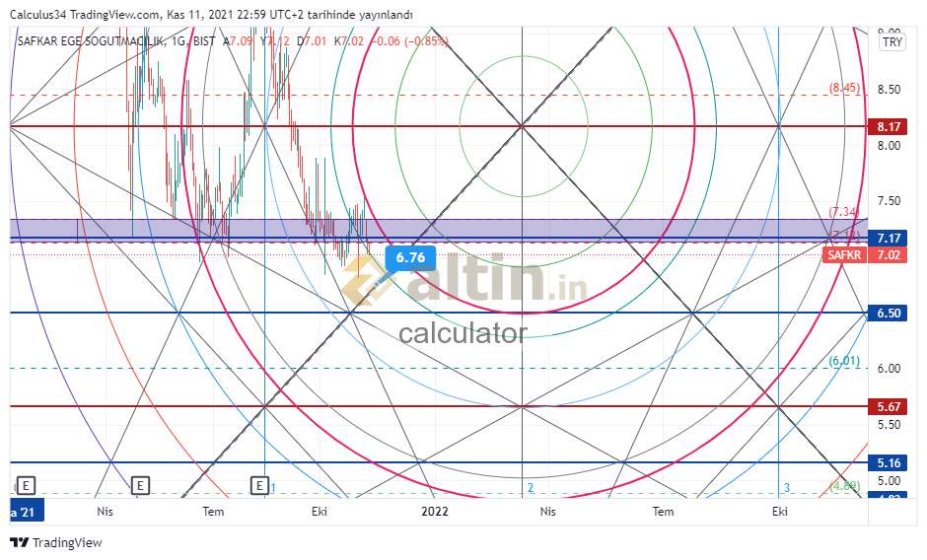Screen dimensions: 927x560
Task: Click cycle marker number 1 at bottom
Action: pyautogui.click(x=273, y=488)
